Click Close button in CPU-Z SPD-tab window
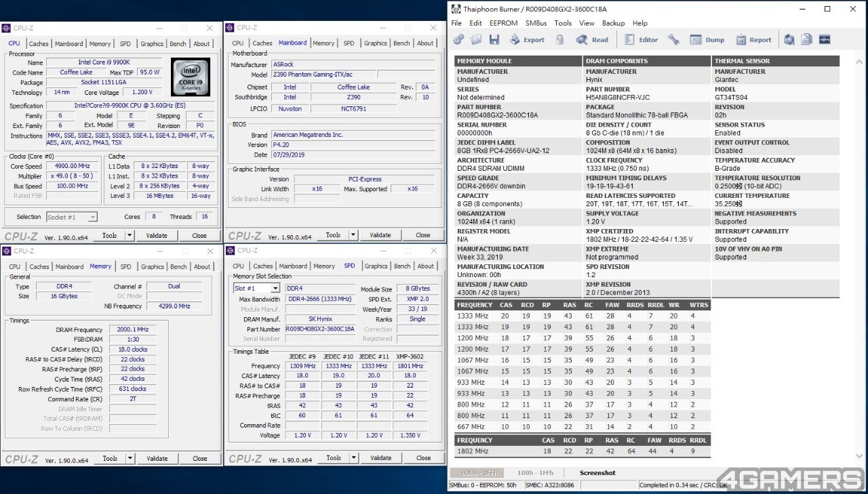 pos(424,457)
